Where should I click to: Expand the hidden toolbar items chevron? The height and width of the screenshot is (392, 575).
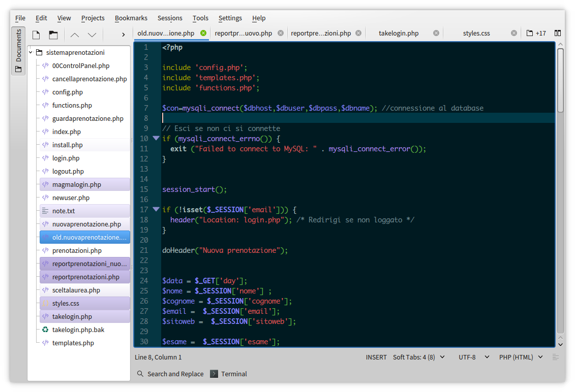tap(123, 35)
